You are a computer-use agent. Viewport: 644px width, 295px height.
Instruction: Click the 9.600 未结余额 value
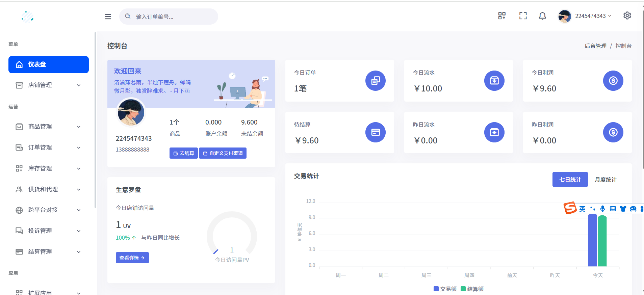click(x=249, y=122)
